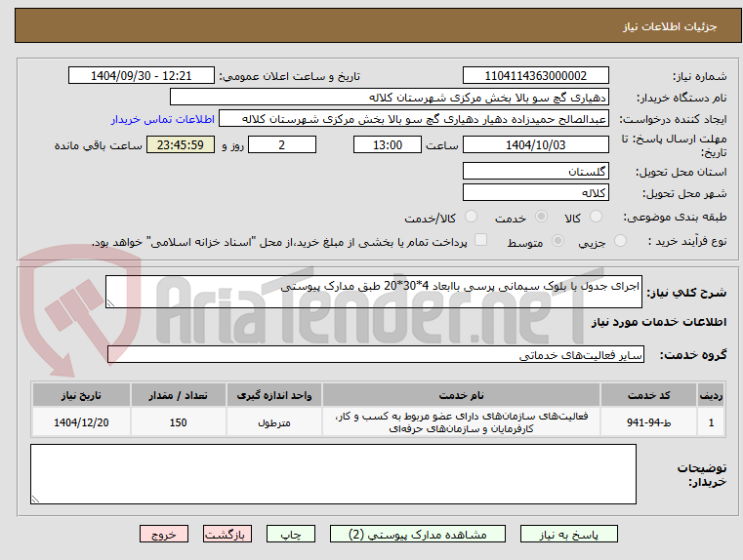
Task: Click the توضیحات خریدار text area
Action: pos(333,474)
